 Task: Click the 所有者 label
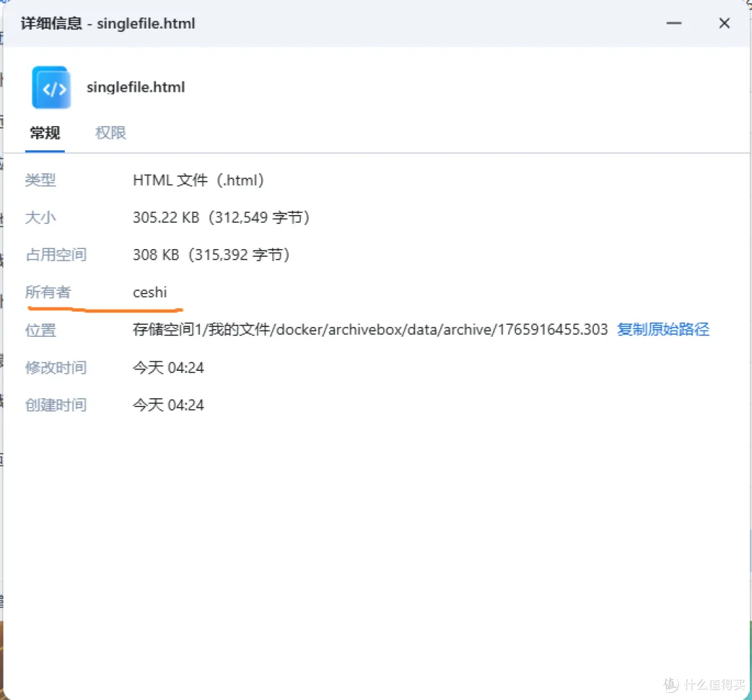48,292
